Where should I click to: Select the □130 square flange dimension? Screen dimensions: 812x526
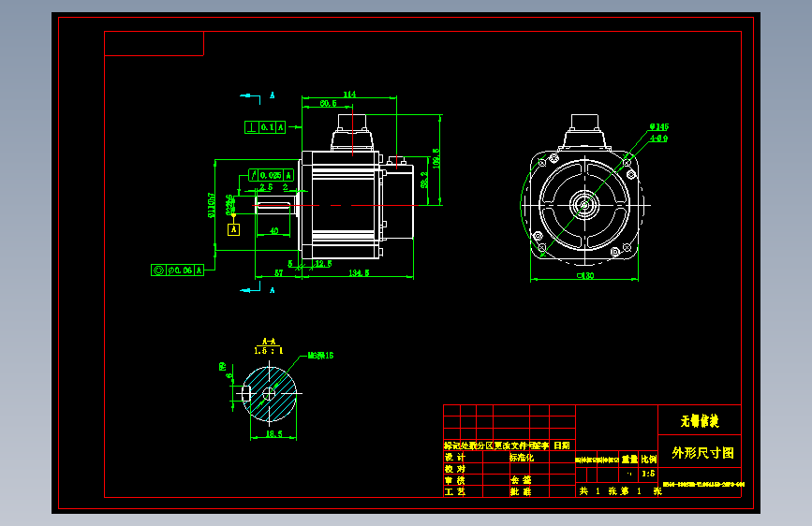585,276
